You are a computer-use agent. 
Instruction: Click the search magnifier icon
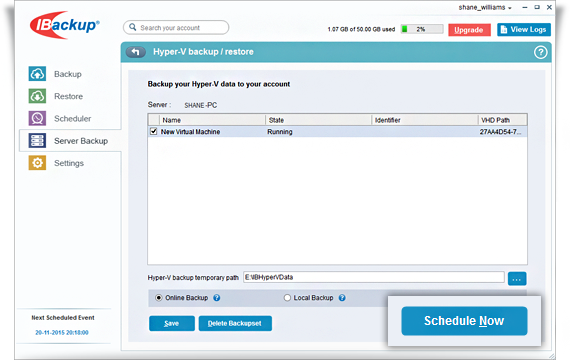click(x=133, y=28)
